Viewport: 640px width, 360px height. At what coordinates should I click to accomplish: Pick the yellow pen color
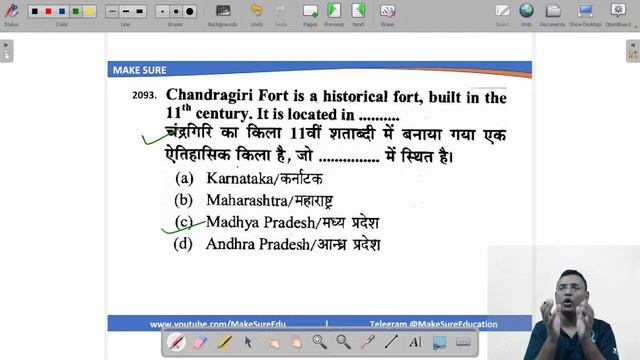coord(89,11)
